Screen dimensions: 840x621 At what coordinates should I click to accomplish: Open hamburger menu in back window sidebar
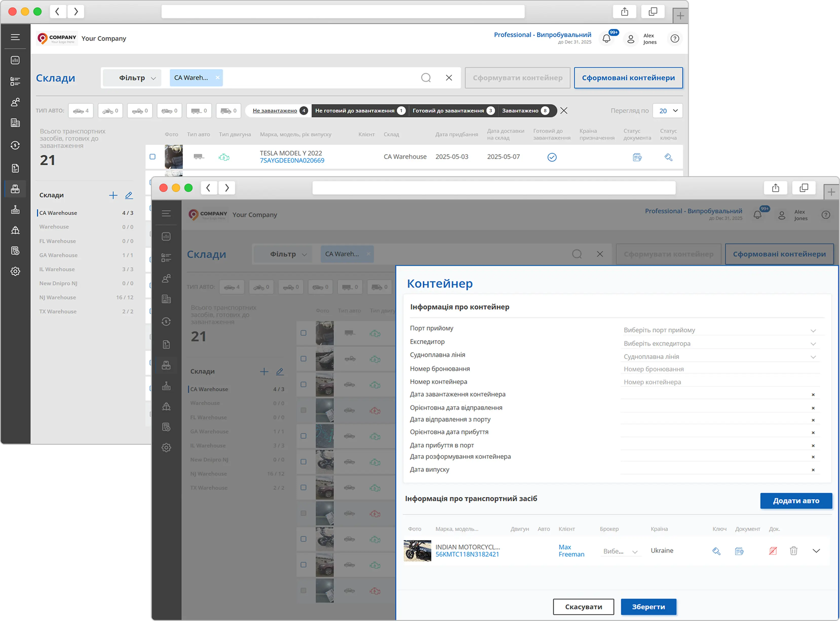tap(15, 37)
